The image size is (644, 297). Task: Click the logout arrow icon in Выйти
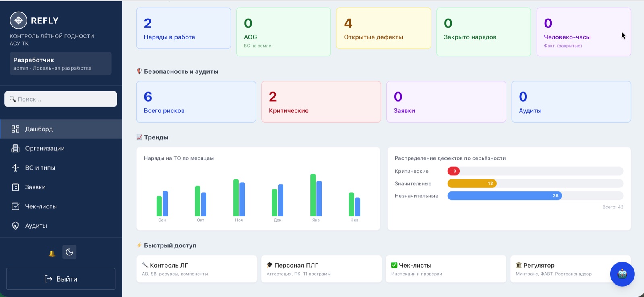tap(48, 279)
